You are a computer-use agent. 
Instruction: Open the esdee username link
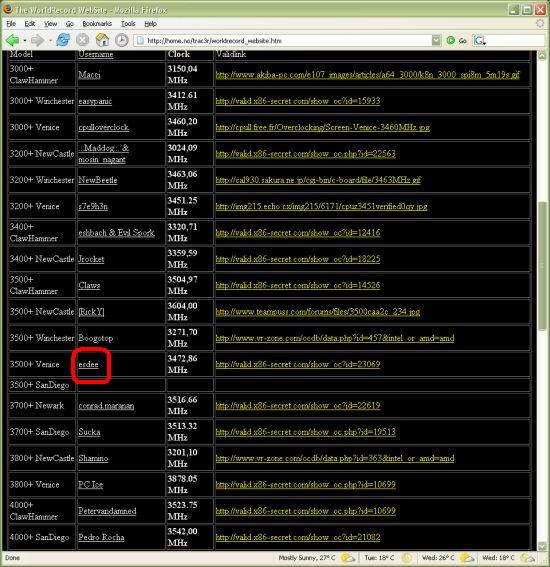pos(89,364)
